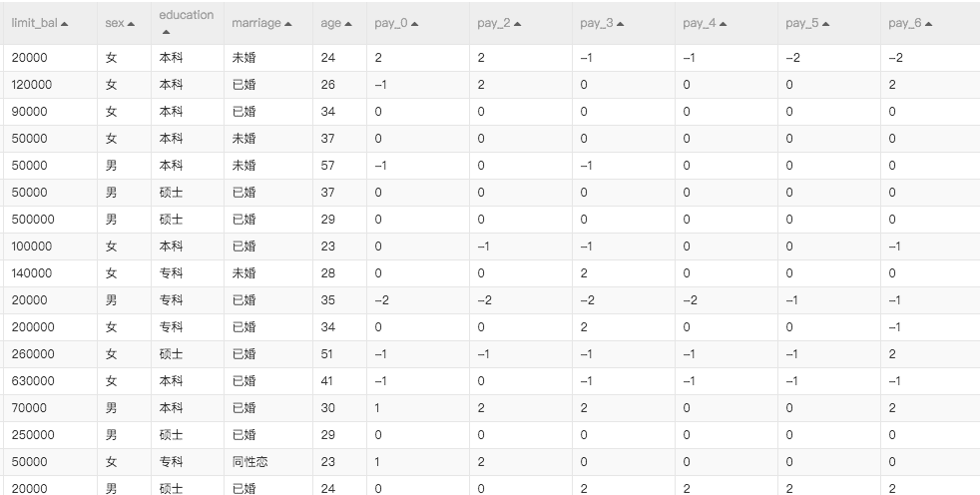Sort by pay_2 column arrow
Image resolution: width=980 pixels, height=495 pixels.
click(517, 24)
